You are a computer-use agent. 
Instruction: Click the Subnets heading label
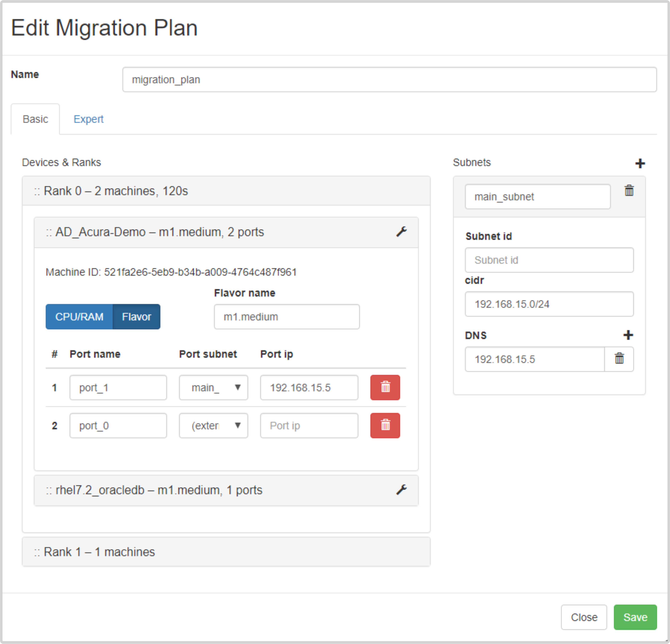pos(472,162)
